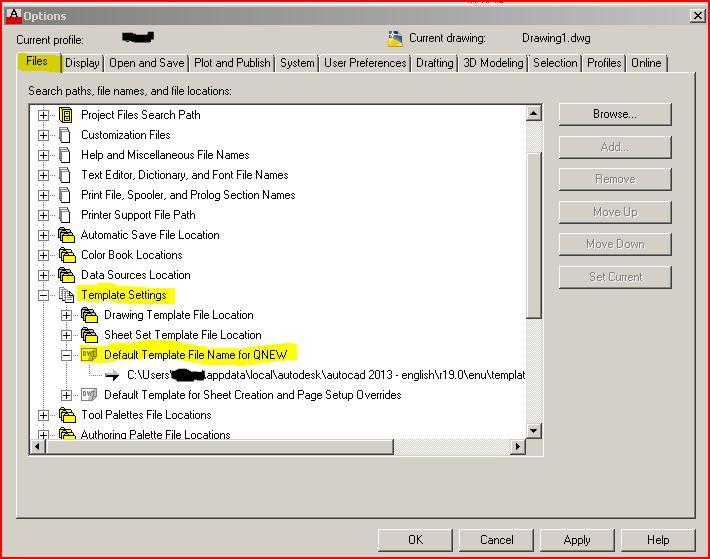Click the horizontal scrollbar right arrow
Viewport: 710px width, 559px height.
pyautogui.click(x=518, y=447)
